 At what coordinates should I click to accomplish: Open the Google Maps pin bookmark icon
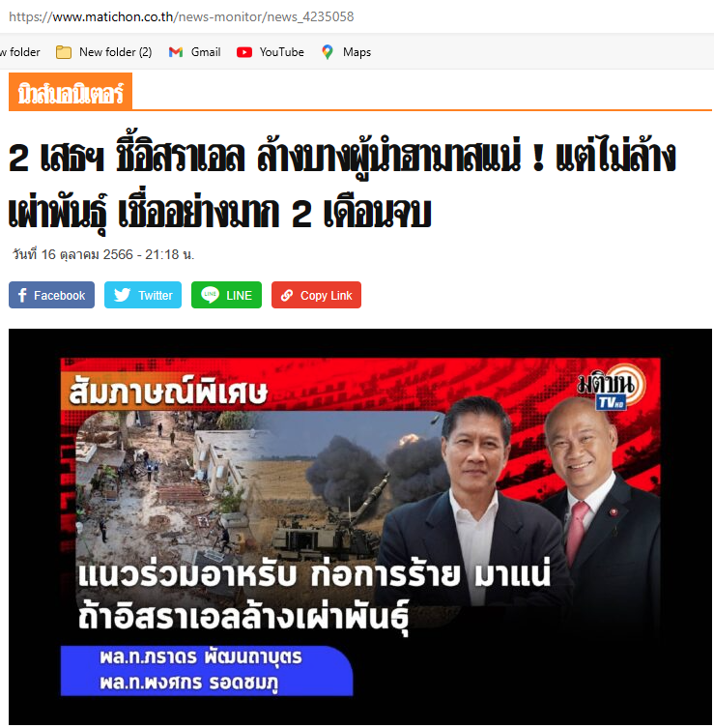point(328,52)
